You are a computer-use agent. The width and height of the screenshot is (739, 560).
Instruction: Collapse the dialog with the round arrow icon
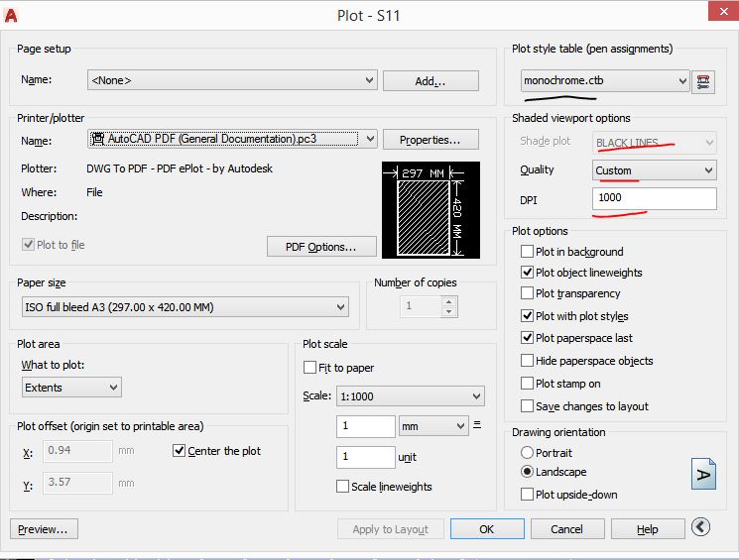pos(700,527)
